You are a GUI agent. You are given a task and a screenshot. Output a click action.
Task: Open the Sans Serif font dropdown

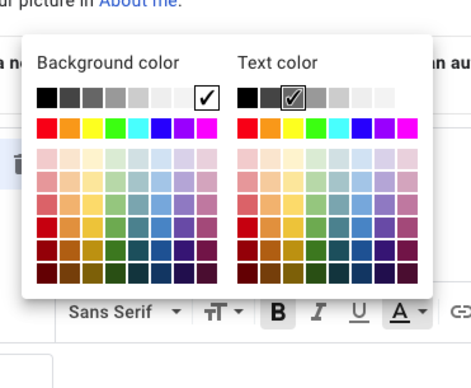pos(125,312)
